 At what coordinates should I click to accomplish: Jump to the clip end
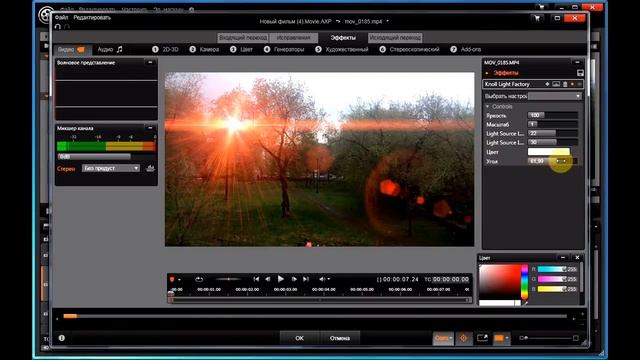pos(306,279)
